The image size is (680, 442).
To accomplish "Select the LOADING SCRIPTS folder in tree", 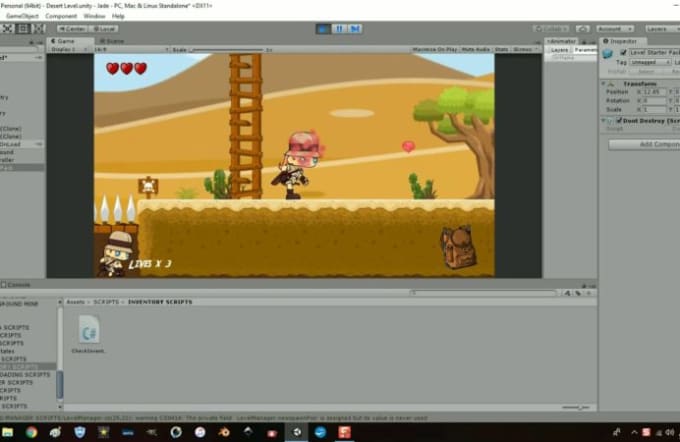I will (25, 375).
